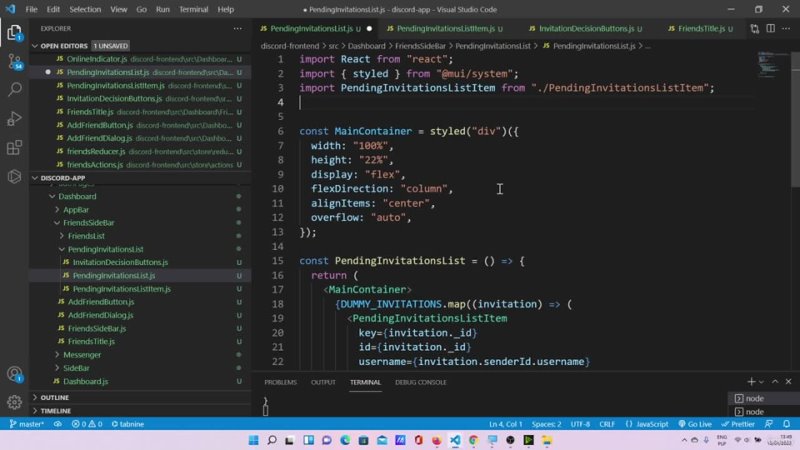
Task: Click the Prettier status bar item
Action: [738, 424]
